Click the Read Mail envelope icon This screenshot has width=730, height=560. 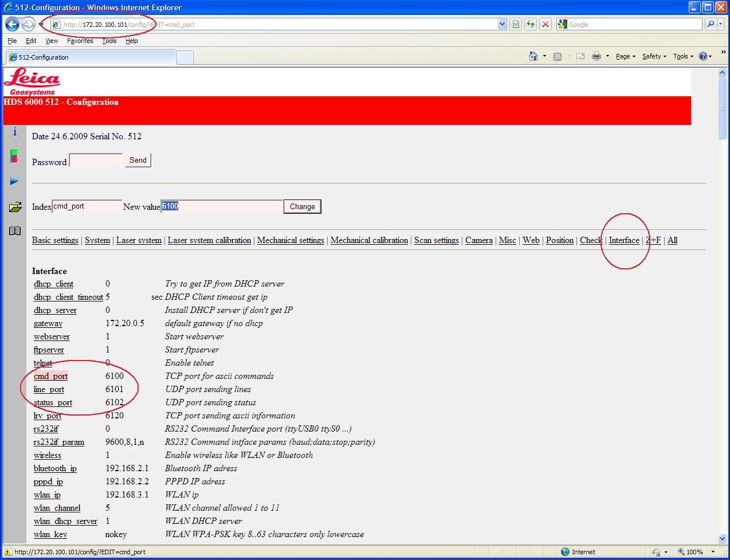(x=580, y=56)
